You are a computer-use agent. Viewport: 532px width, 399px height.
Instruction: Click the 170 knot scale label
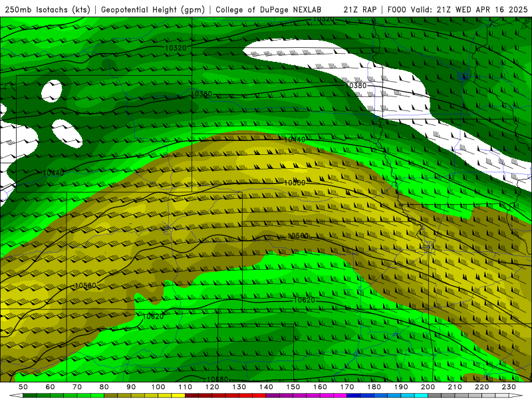346,387
